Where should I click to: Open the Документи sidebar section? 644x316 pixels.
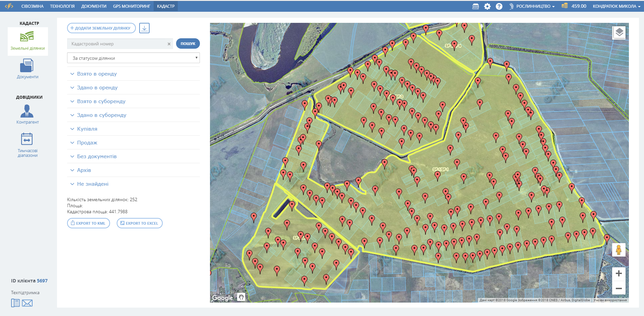tap(27, 69)
